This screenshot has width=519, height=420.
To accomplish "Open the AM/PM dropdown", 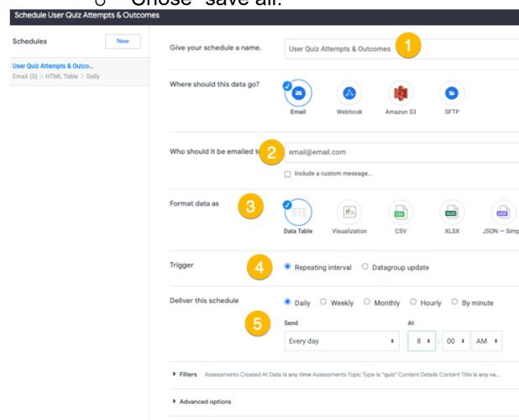I will pos(487,342).
